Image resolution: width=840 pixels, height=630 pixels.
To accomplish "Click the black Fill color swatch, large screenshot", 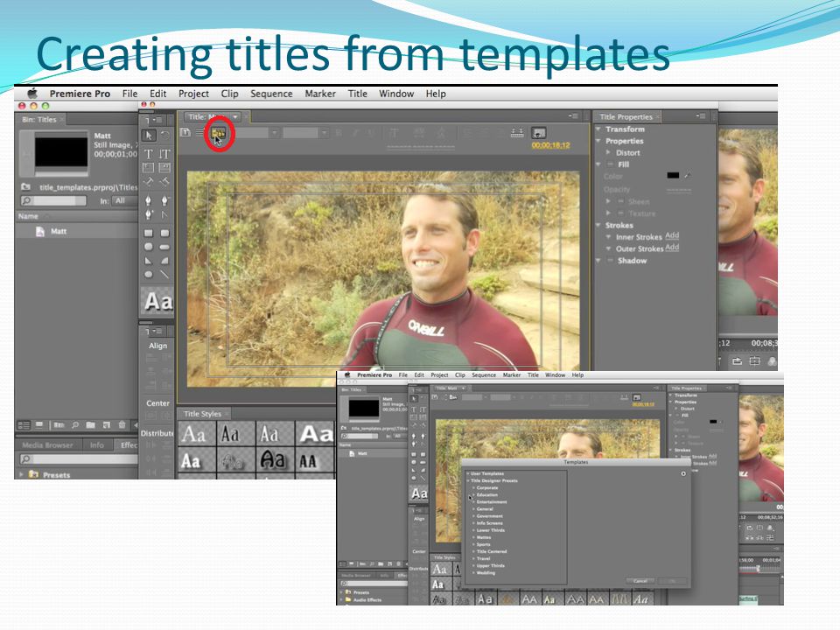I will coord(673,175).
